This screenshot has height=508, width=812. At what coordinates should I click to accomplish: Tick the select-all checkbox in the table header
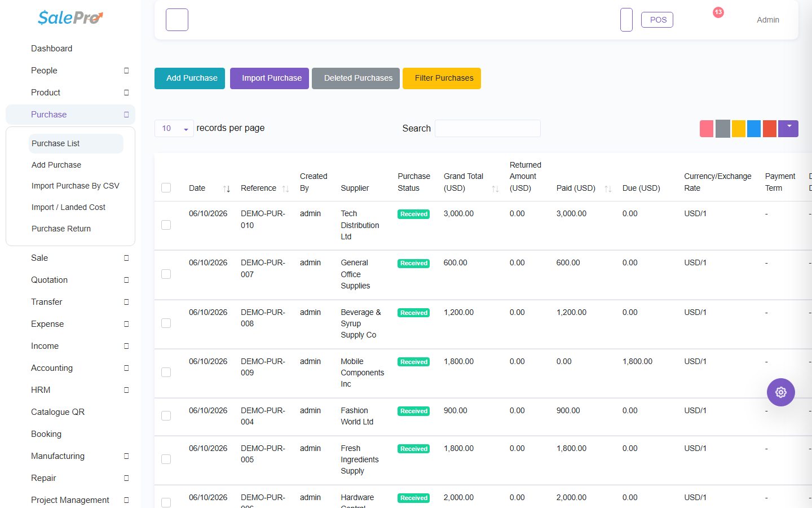pos(166,188)
